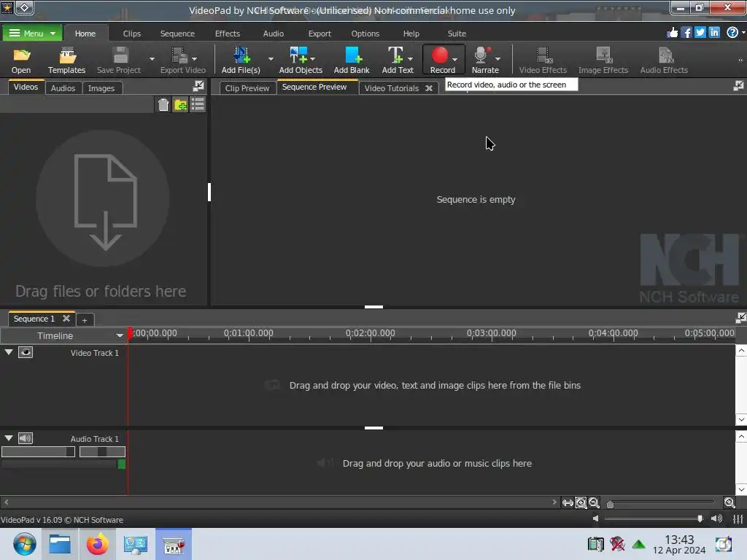Click the thumbs-up like icon
747x560 pixels.
coord(672,32)
